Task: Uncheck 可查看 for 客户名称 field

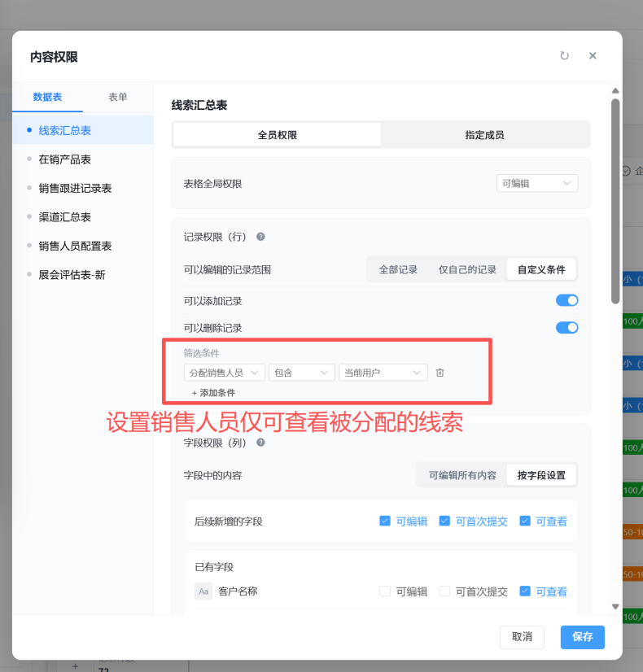Action: (x=525, y=591)
